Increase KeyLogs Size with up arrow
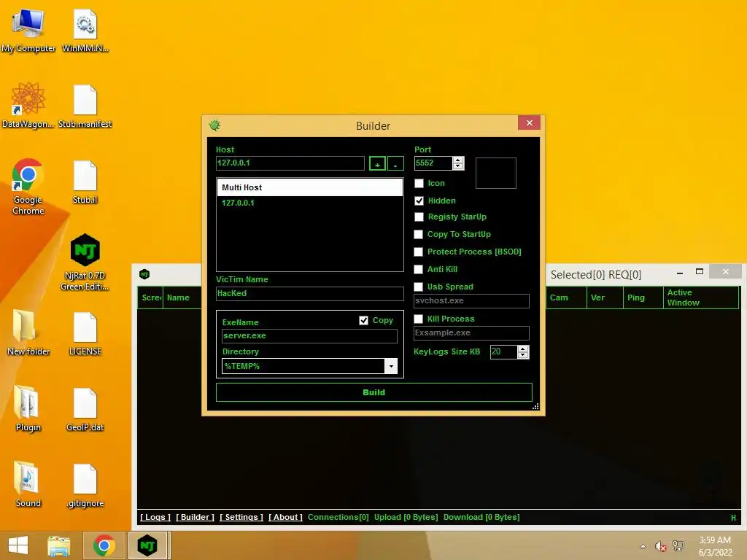The width and height of the screenshot is (747, 560). [523, 349]
